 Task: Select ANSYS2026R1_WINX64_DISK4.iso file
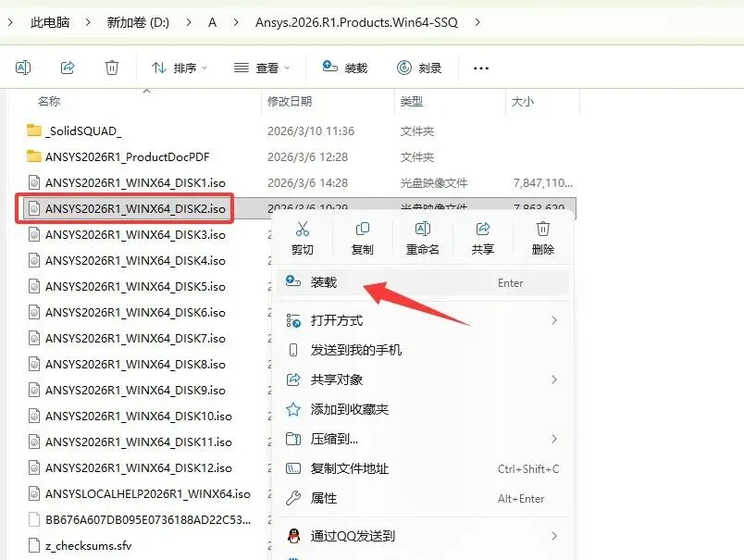135,260
